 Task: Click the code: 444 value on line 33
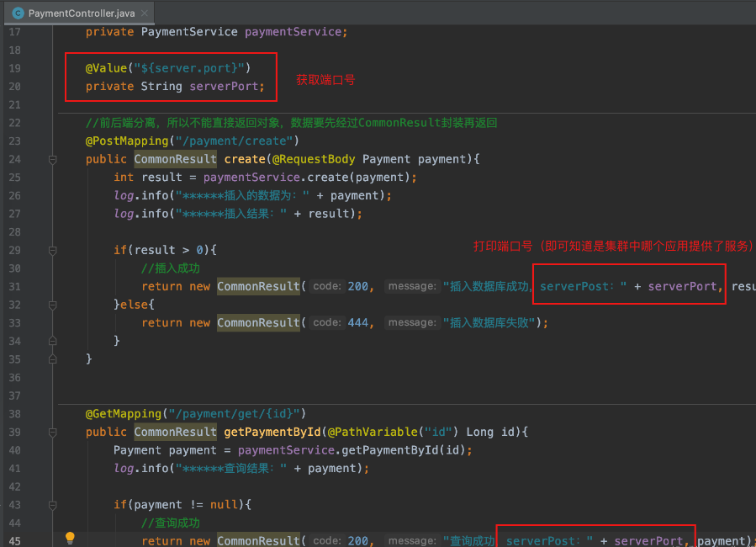tap(357, 322)
